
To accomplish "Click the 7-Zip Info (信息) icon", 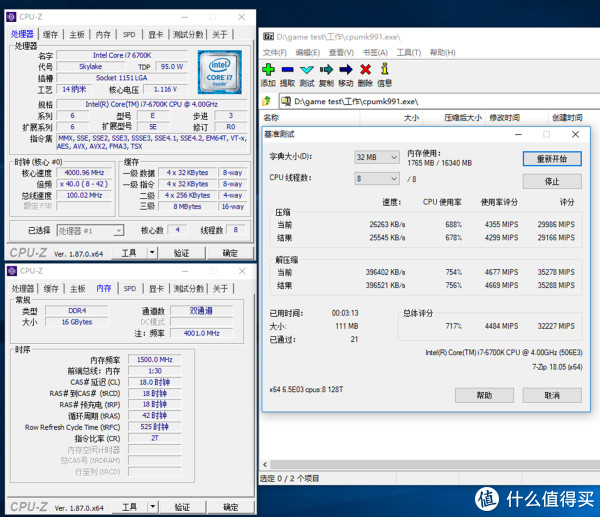I will pos(385,69).
